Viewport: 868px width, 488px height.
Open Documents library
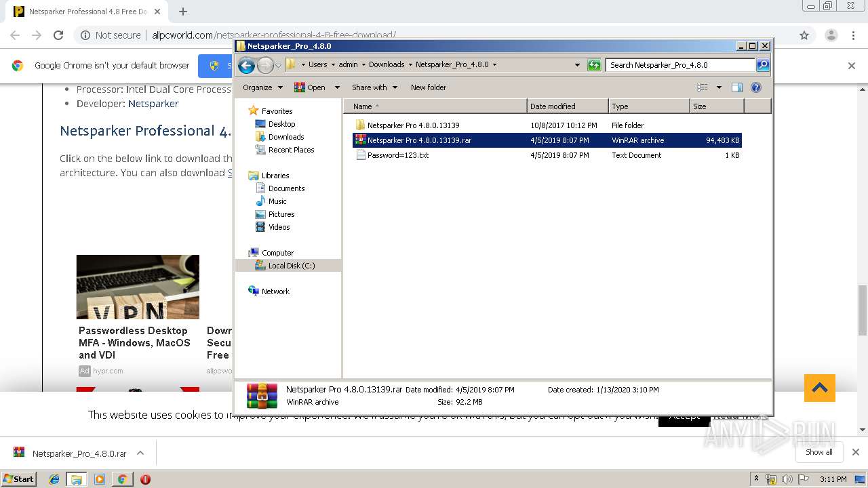[286, 188]
